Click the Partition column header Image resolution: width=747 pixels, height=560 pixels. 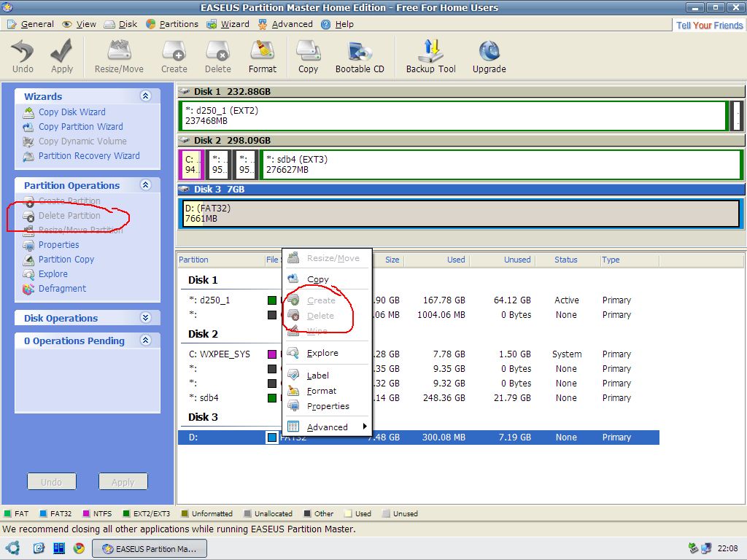pyautogui.click(x=220, y=260)
